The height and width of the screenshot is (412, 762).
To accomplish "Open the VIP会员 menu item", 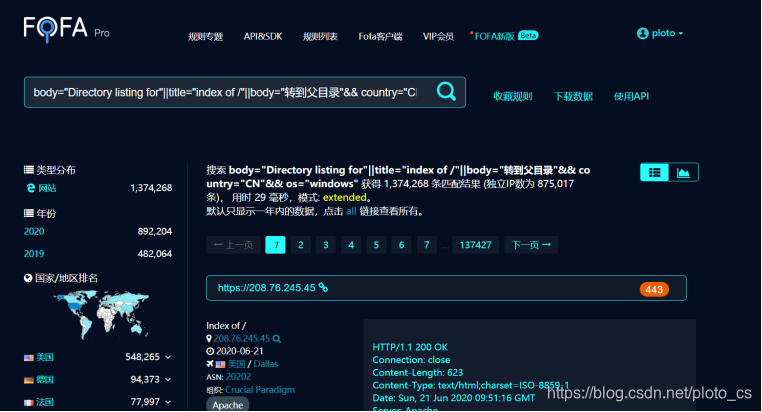I will tap(438, 36).
